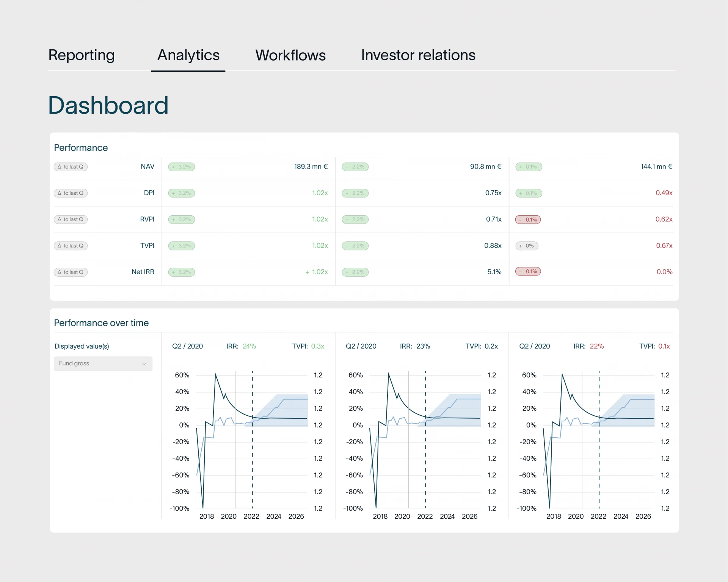Click the delta icon in the Net IRR row pill
The width and height of the screenshot is (728, 582).
(60, 272)
